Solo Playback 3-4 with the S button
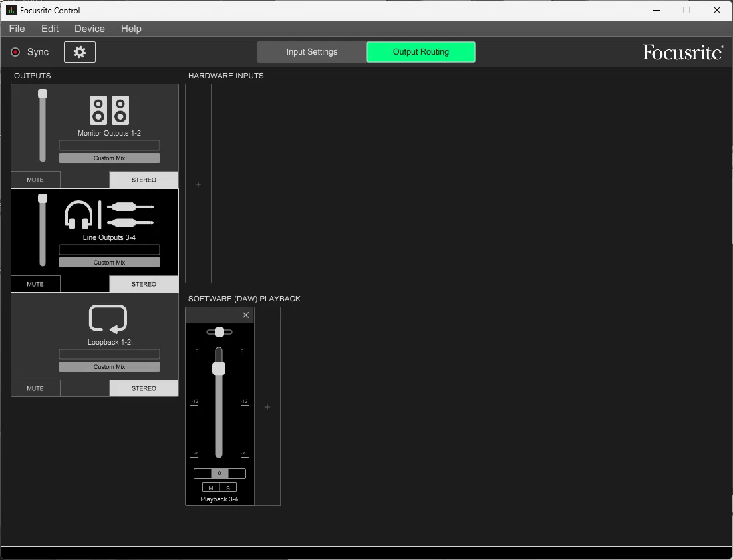733x560 pixels. tap(228, 488)
